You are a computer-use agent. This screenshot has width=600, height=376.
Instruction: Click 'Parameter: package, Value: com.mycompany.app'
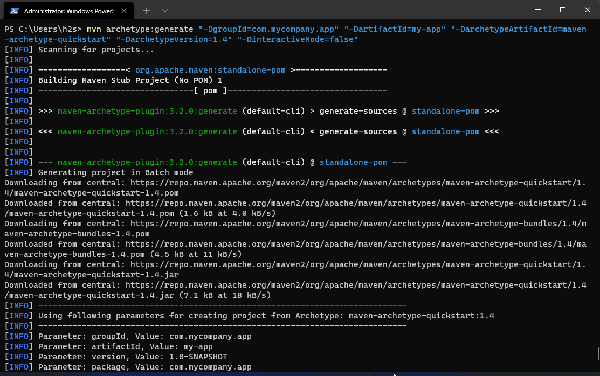pyautogui.click(x=145, y=367)
